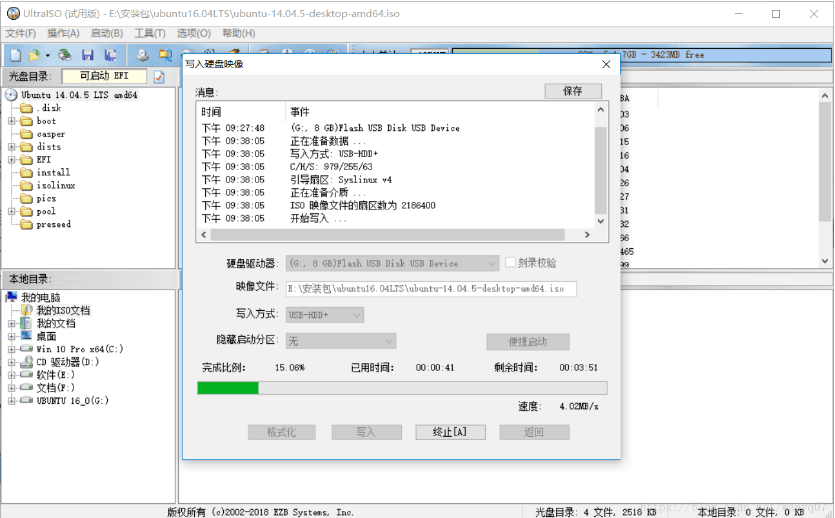Select the 我的电脑 computer icon
Image resolution: width=835 pixels, height=518 pixels.
click(12, 297)
